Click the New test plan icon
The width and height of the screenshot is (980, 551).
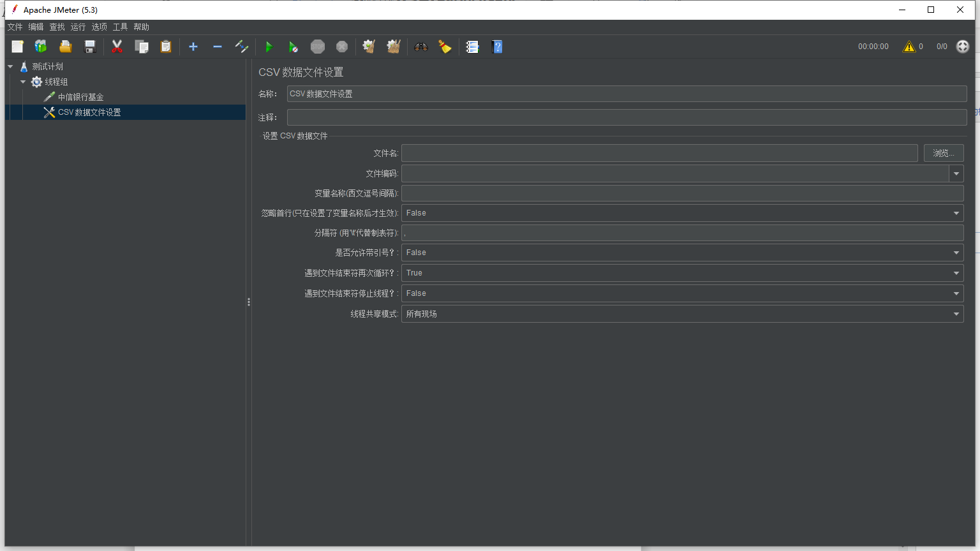(x=17, y=47)
